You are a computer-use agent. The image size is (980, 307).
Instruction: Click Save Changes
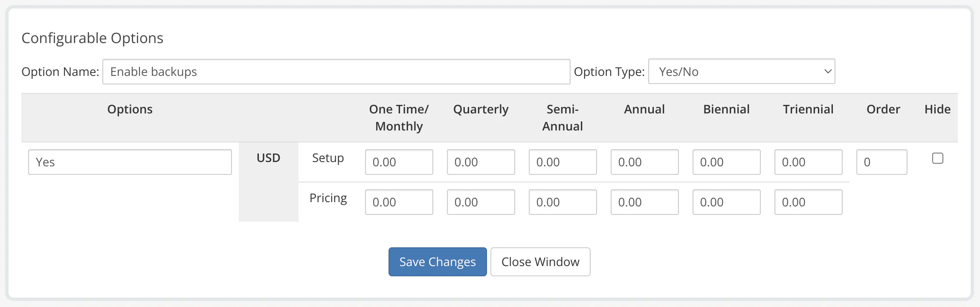[437, 261]
